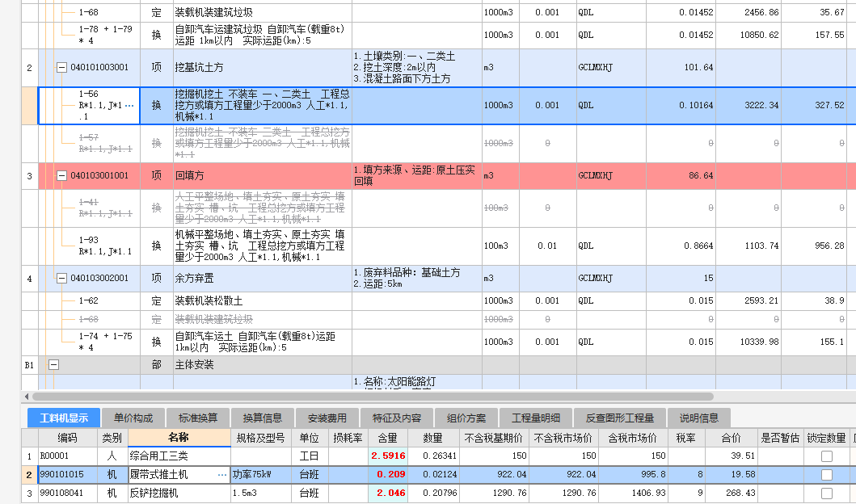Screen dimensions: 856x504
Task: Select row 1-74 + 1-75 自卸汽车运土
Action: coord(438,342)
